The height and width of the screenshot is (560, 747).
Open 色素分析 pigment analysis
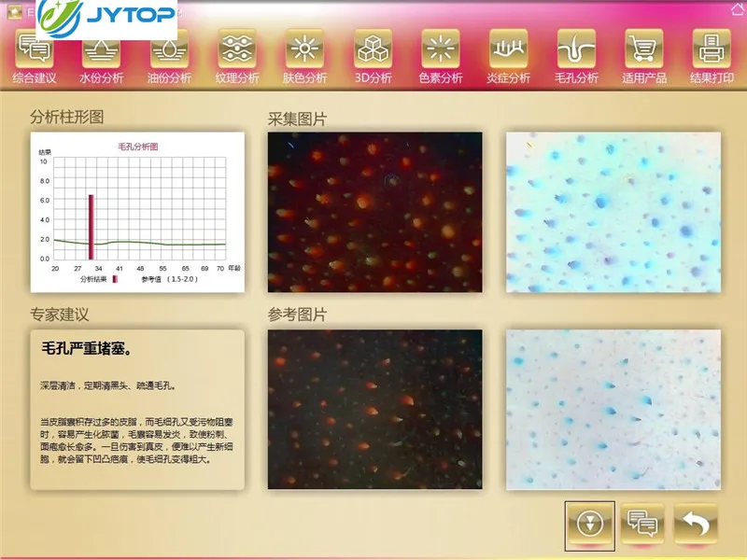[x=441, y=57]
